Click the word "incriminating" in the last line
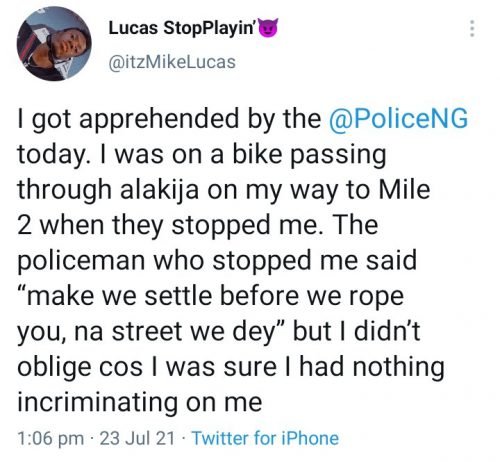The image size is (500, 462). pyautogui.click(x=97, y=403)
